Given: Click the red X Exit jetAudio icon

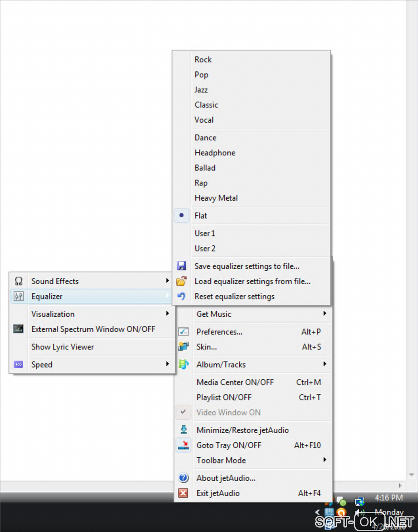Looking at the screenshot, I should pyautogui.click(x=184, y=493).
